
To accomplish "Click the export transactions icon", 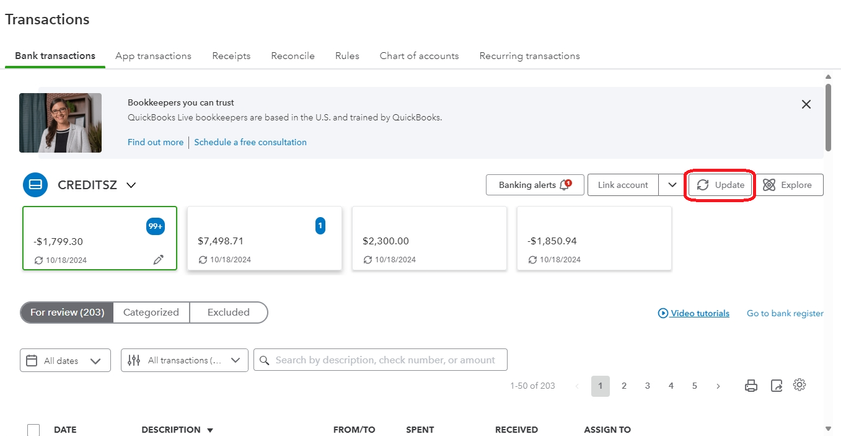I will [776, 386].
